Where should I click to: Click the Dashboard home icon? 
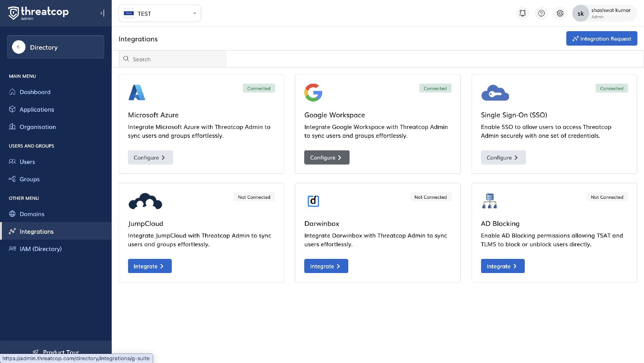[x=12, y=92]
